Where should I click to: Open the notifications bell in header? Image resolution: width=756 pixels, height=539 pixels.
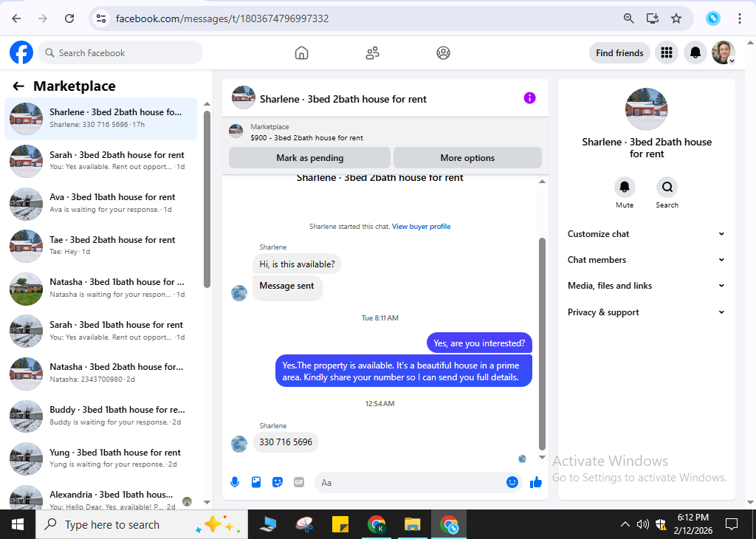tap(695, 52)
